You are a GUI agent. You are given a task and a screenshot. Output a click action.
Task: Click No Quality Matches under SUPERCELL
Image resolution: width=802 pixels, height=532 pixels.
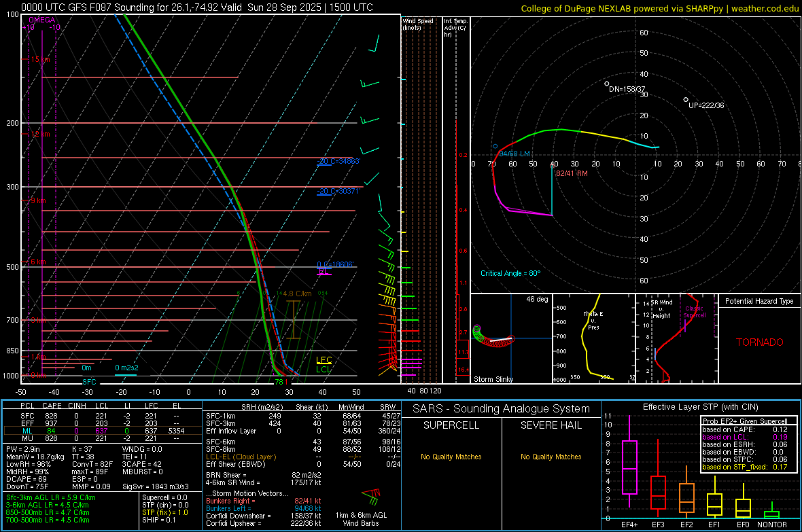click(x=451, y=457)
